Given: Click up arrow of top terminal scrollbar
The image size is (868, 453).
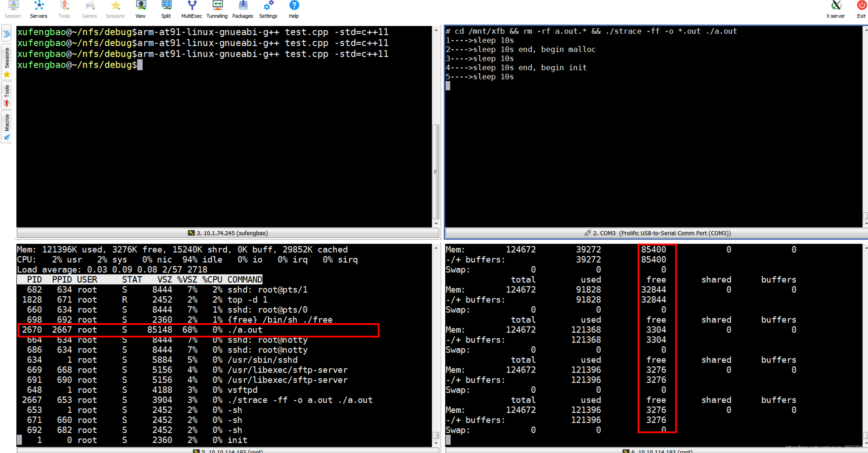Looking at the screenshot, I should pos(436,248).
